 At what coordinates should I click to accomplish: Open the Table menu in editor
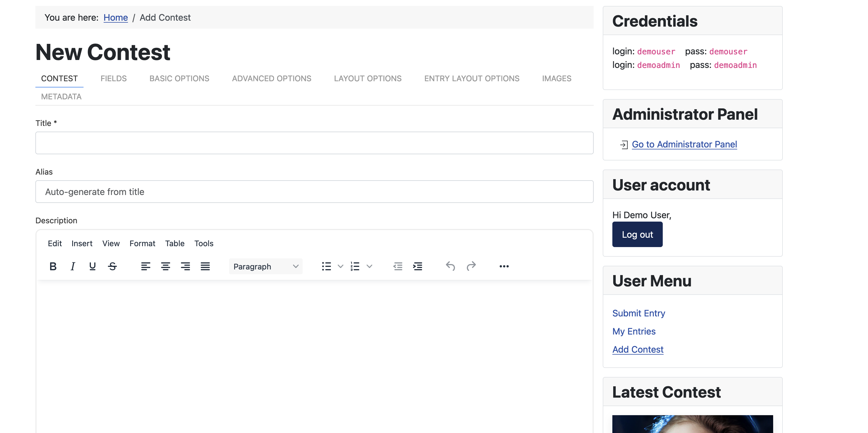pyautogui.click(x=175, y=243)
